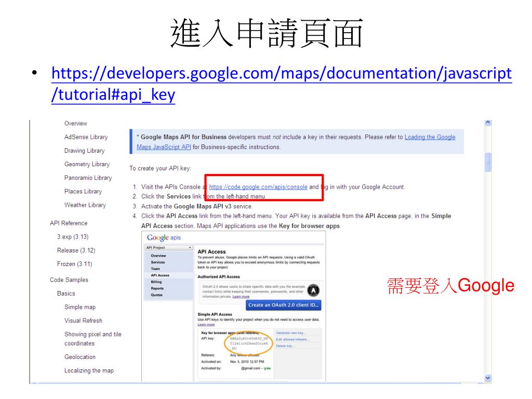
Task: Open Release (3.12) API reference
Action: click(x=76, y=250)
